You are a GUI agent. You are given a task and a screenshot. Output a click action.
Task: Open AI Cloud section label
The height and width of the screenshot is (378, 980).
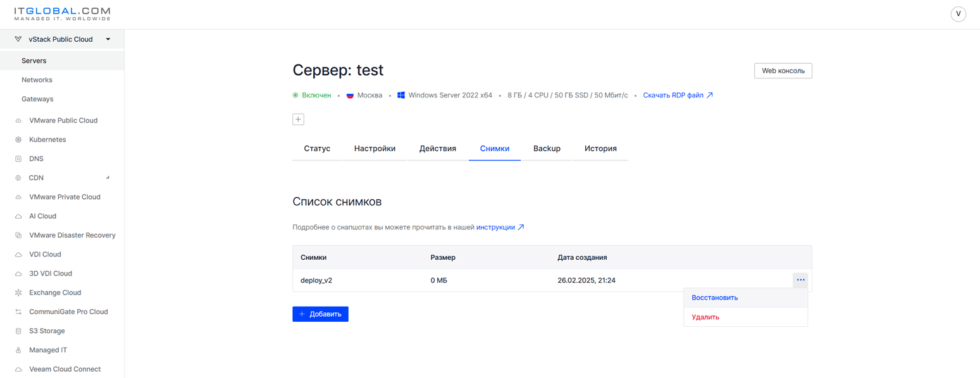tap(42, 216)
